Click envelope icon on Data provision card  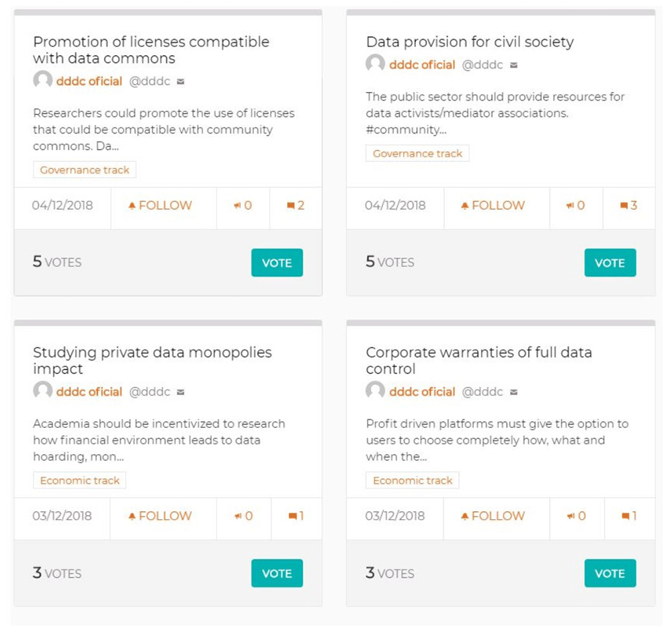click(x=513, y=65)
